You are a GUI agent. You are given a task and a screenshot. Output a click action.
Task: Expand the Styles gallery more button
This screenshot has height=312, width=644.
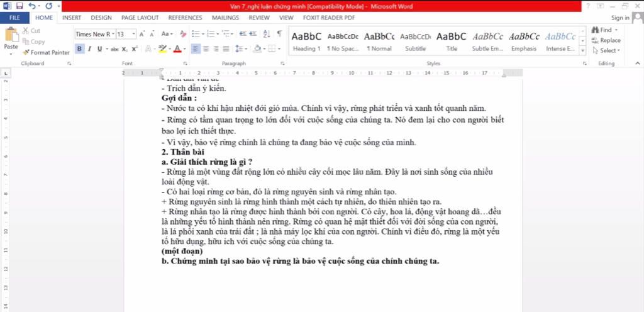[582, 50]
